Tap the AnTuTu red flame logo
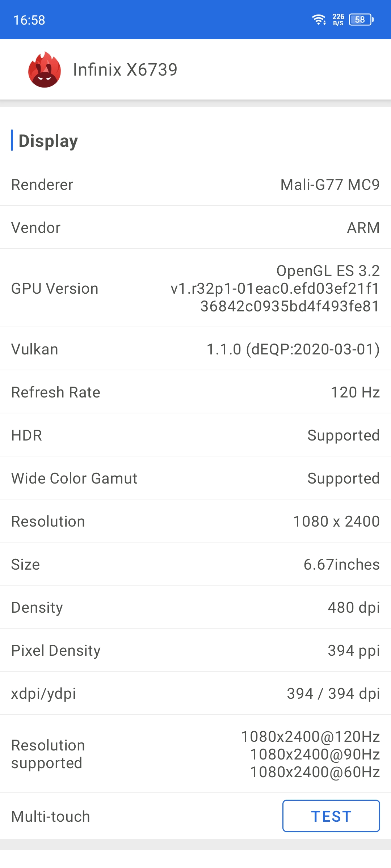 45,69
